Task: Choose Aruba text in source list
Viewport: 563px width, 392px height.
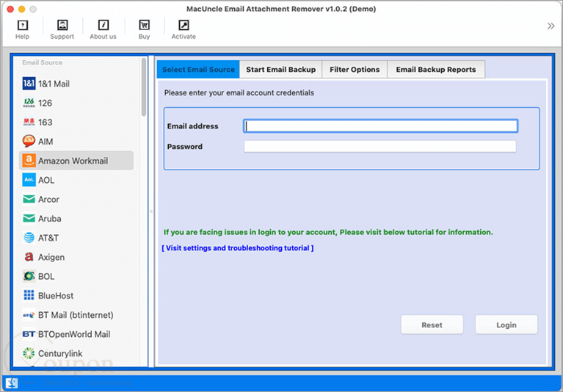Action: tap(50, 219)
